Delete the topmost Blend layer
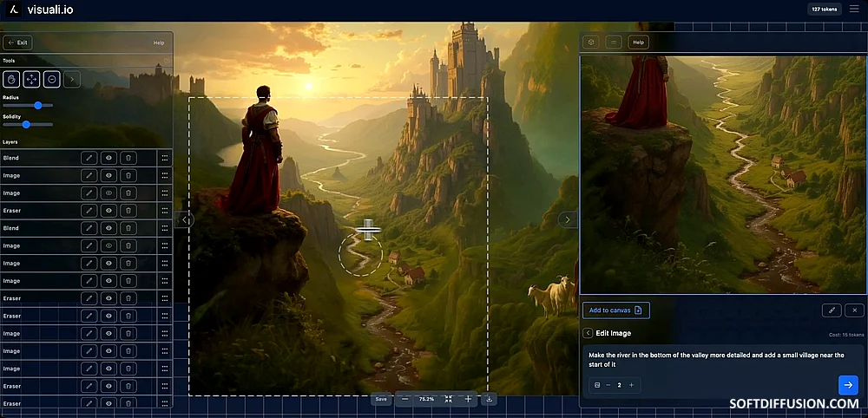868x418 pixels. pos(128,158)
